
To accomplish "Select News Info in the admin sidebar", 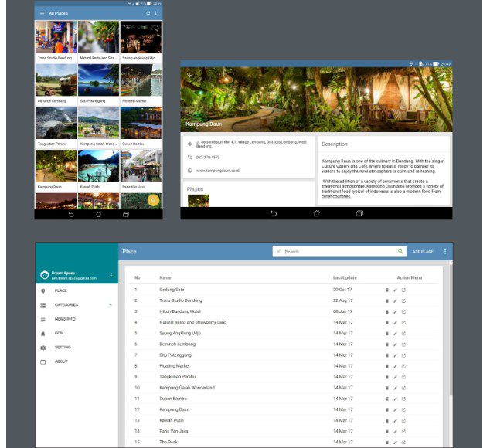I will tap(77, 319).
